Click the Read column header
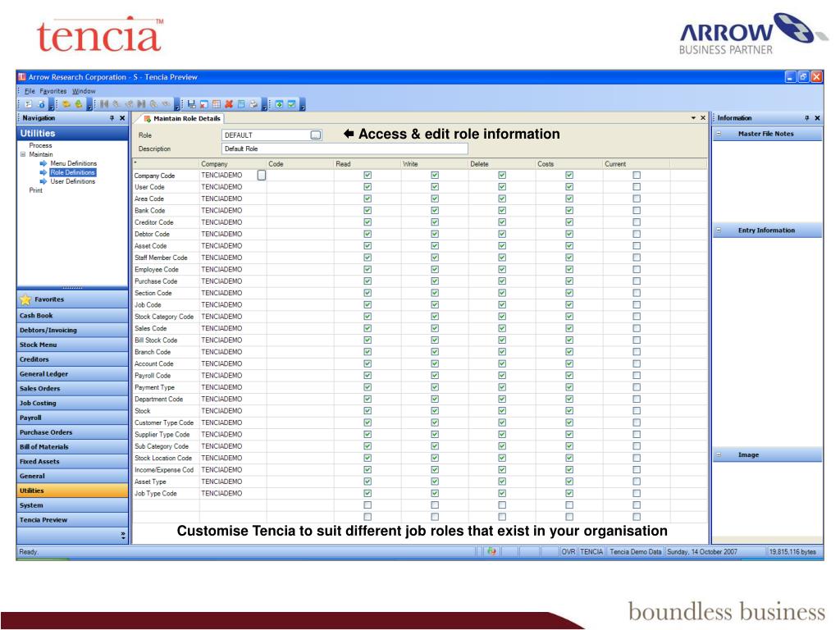Viewport: 840px width, 630px height. pos(367,164)
